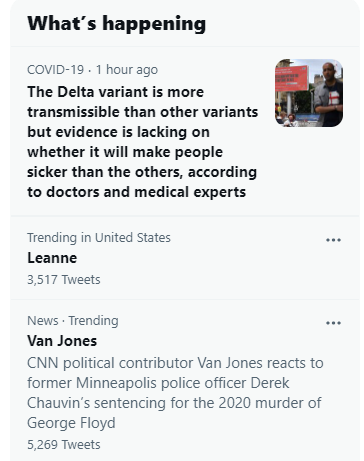Select the 'Trending in United States' label
The width and height of the screenshot is (364, 461).
(99, 238)
